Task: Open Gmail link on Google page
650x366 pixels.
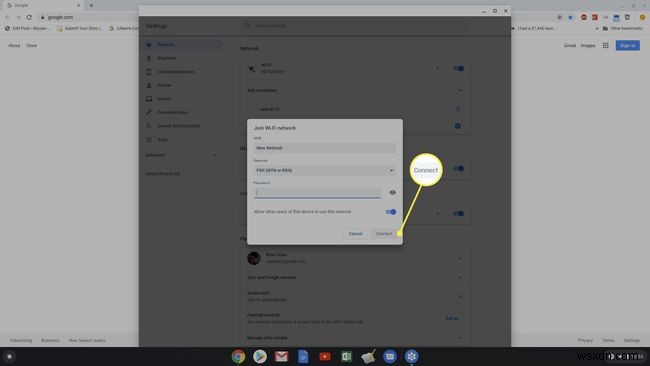Action: point(570,45)
